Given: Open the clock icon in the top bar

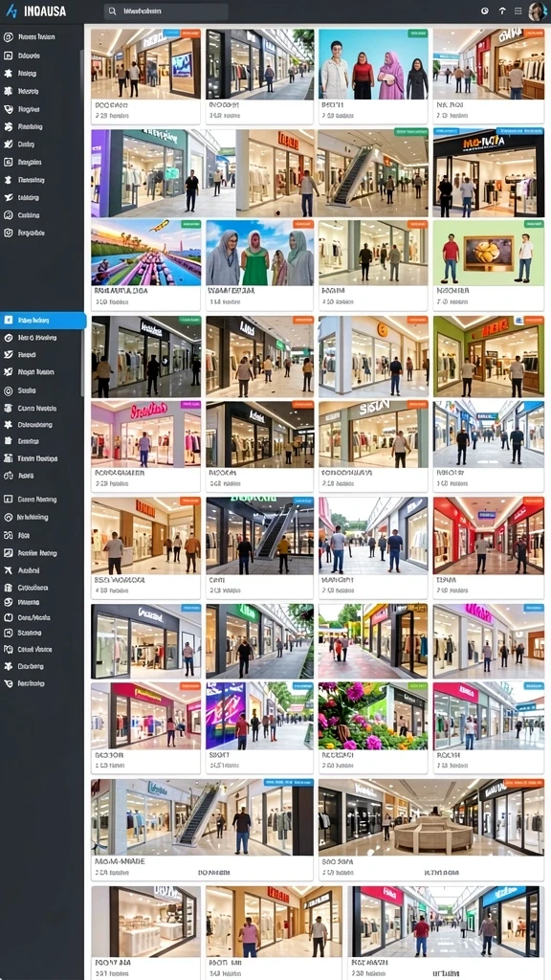Looking at the screenshot, I should coord(484,11).
